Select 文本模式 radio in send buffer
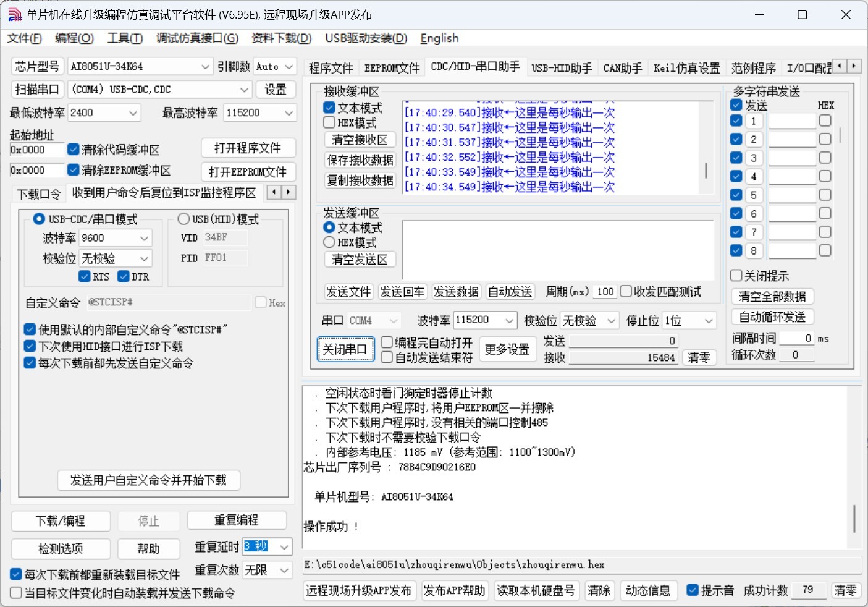 [x=329, y=227]
